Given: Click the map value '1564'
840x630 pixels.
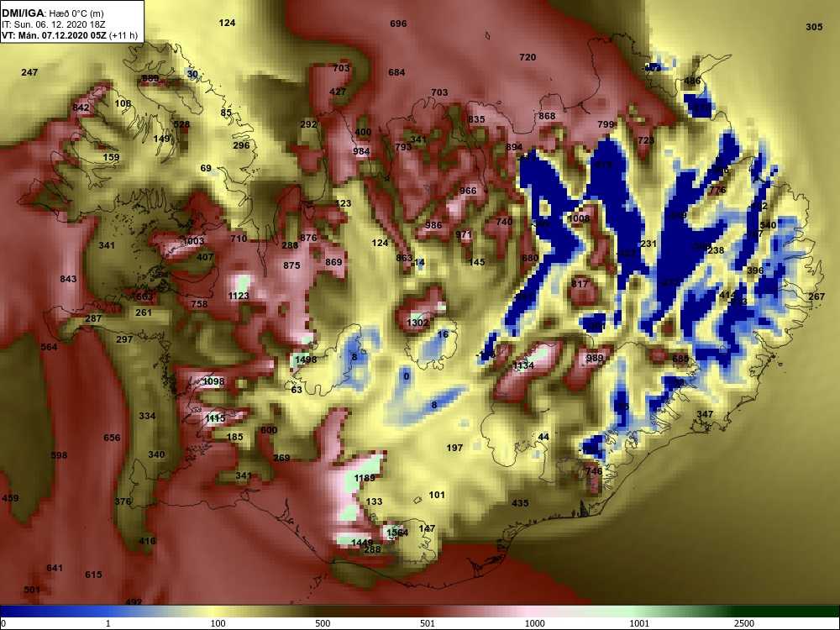Looking at the screenshot, I should [x=397, y=533].
